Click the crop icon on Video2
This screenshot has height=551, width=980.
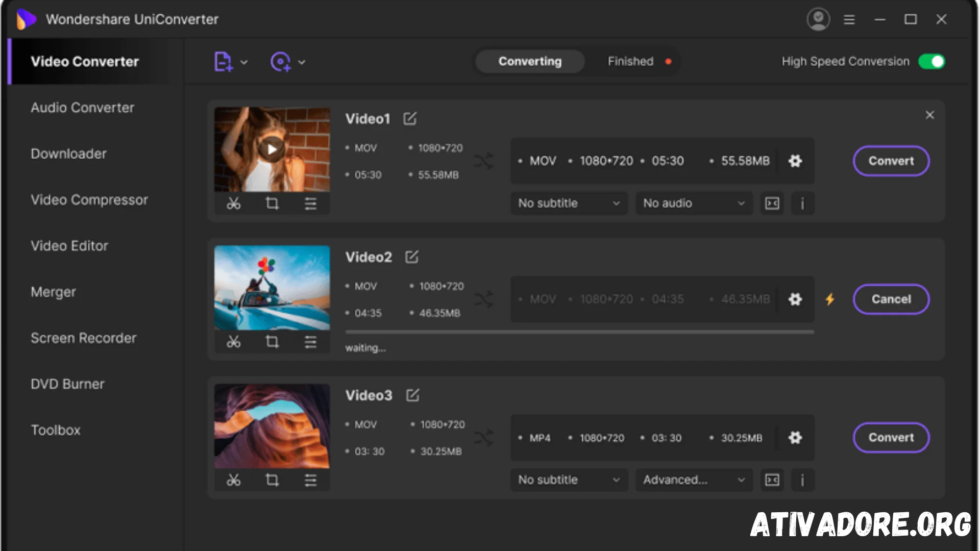click(x=271, y=342)
